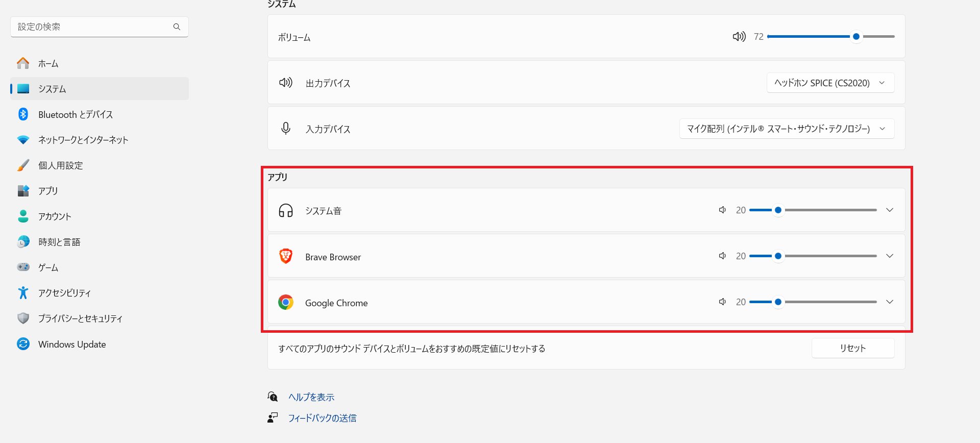Open the input device dropdown マイク配列
The height and width of the screenshot is (443, 980).
tap(787, 129)
